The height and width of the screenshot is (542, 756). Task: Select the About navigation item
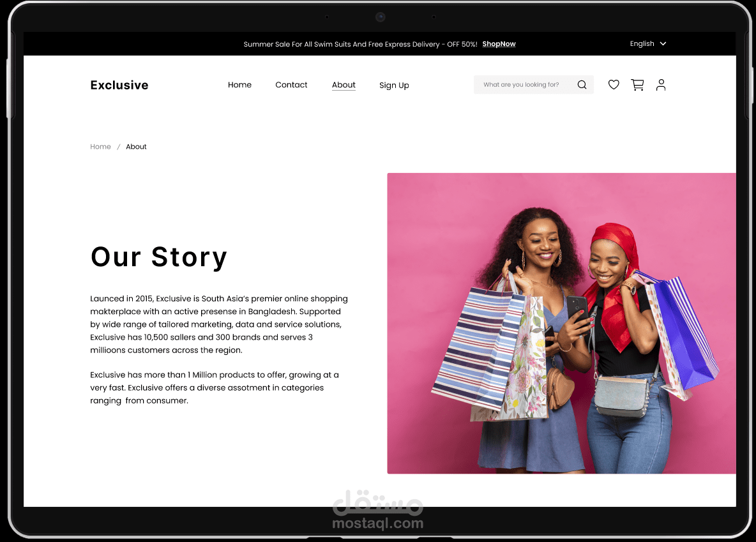pos(344,85)
